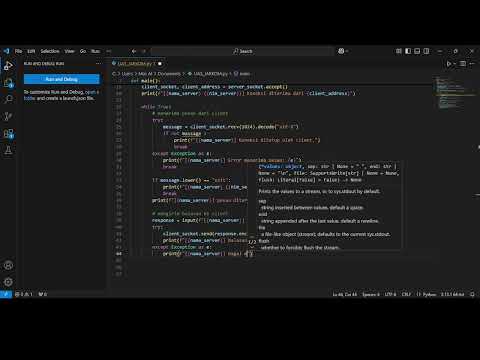Toggle the primary side bar layout icon
Viewport: 480px width, 360px height.
pos(408,51)
